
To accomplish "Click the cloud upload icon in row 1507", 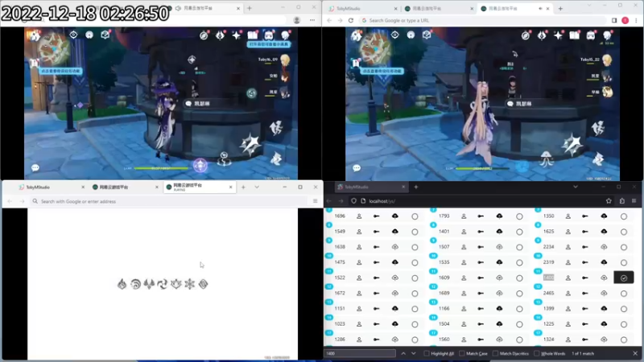I will (x=499, y=247).
